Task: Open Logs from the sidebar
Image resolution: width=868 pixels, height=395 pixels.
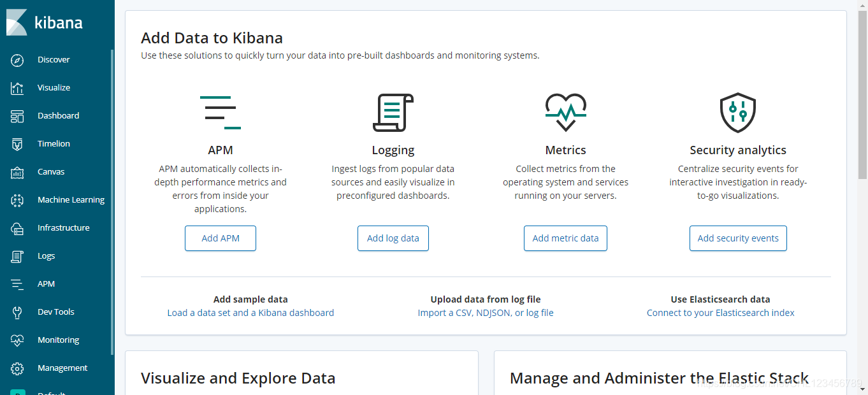Action: pos(46,256)
